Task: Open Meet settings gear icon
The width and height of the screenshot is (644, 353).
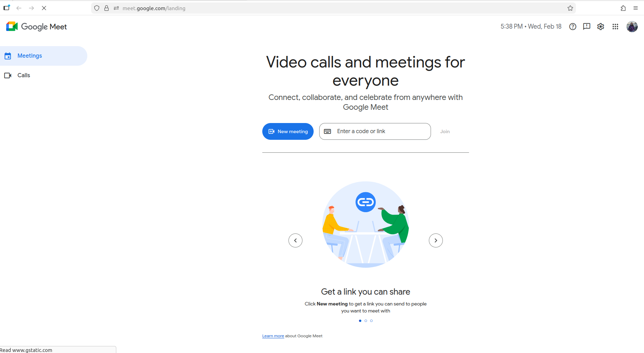Action: [600, 27]
